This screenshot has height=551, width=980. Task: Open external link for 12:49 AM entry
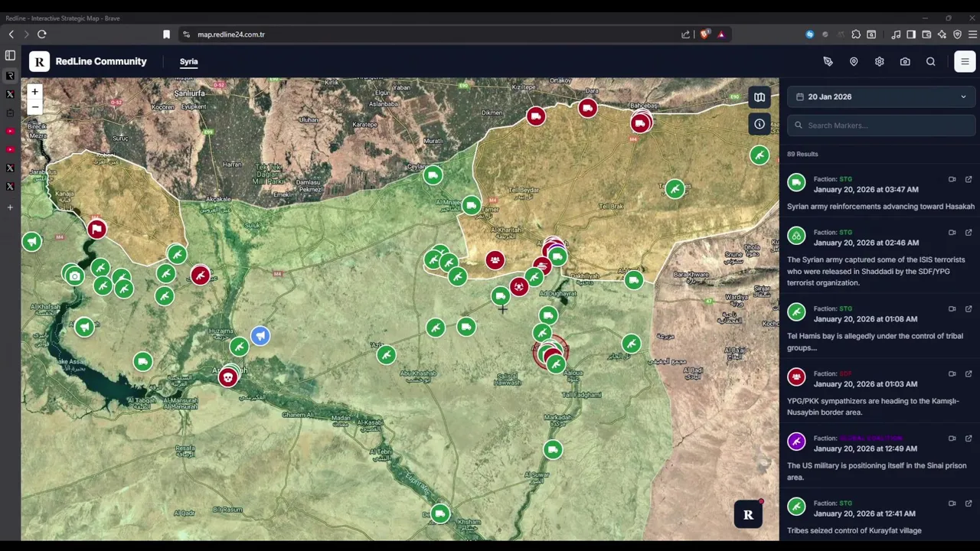click(x=969, y=439)
